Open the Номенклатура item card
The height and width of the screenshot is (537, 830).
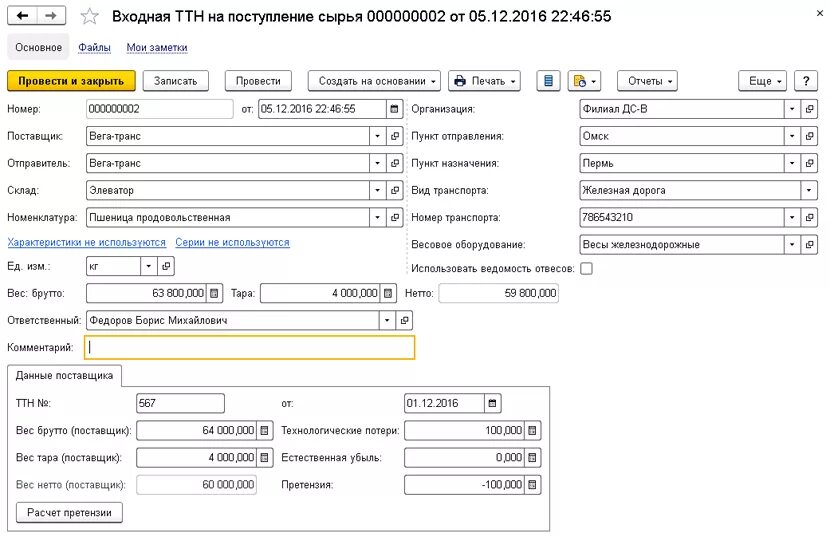coord(394,217)
